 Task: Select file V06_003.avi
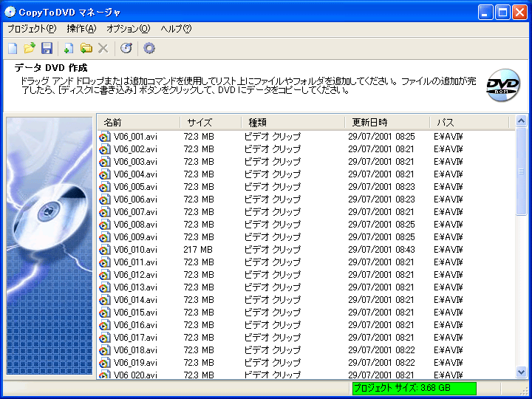[135, 162]
